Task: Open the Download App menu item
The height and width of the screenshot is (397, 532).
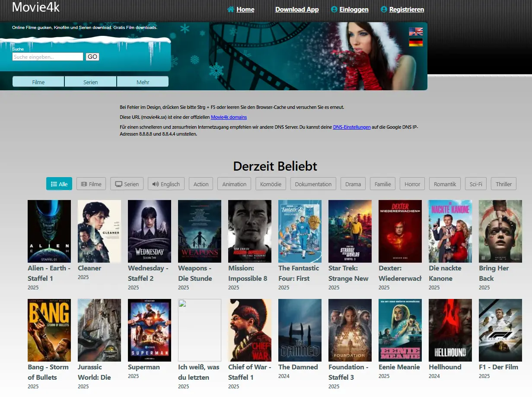Action: pos(297,10)
